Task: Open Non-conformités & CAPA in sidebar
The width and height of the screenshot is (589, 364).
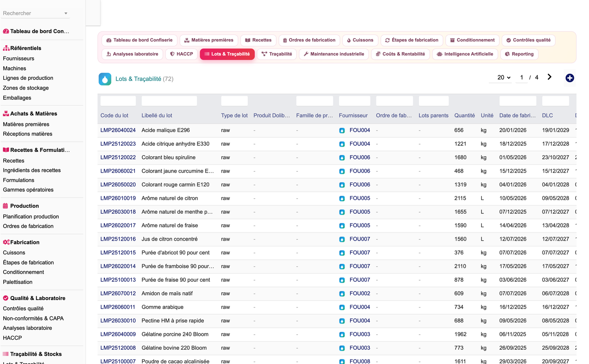Action: coord(33,318)
